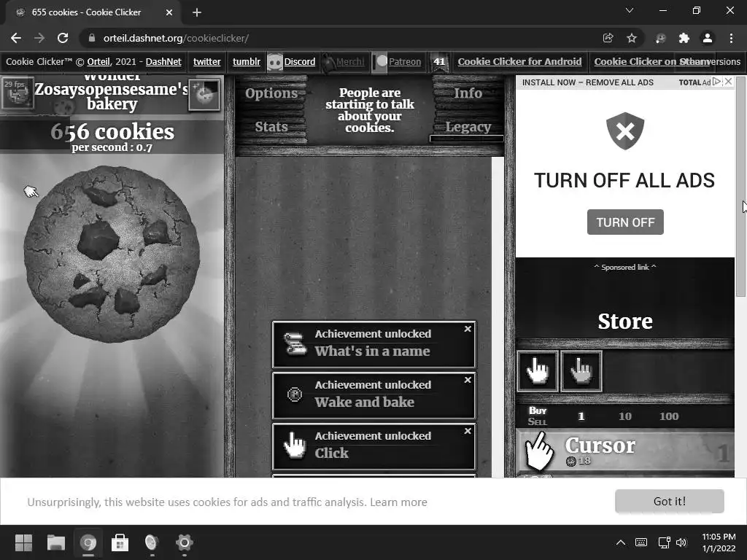Select the 655 cookies browser tab
Viewport: 747px width, 560px height.
(x=93, y=12)
